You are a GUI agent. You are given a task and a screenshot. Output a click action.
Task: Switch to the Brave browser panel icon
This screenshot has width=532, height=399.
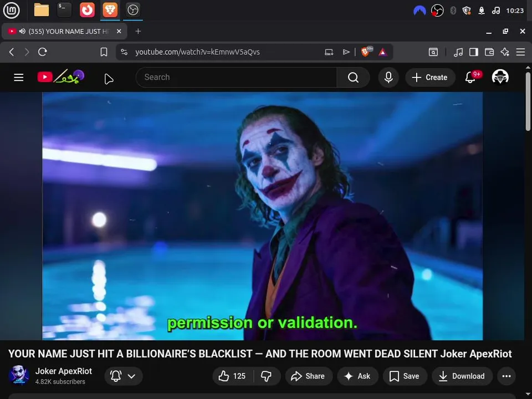(x=110, y=10)
